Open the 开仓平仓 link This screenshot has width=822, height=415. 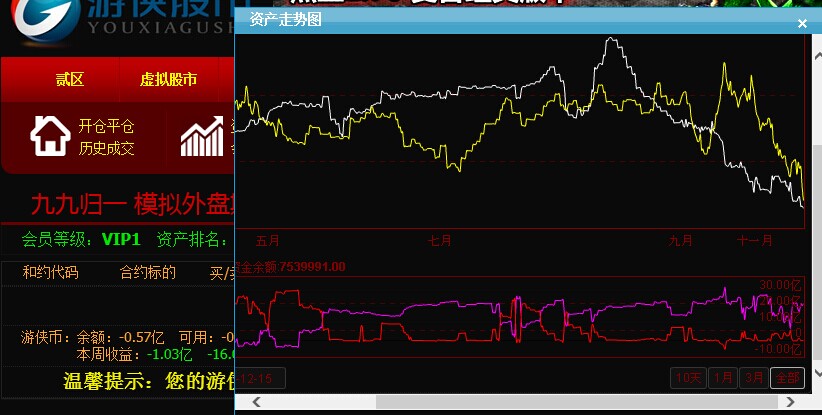point(106,126)
